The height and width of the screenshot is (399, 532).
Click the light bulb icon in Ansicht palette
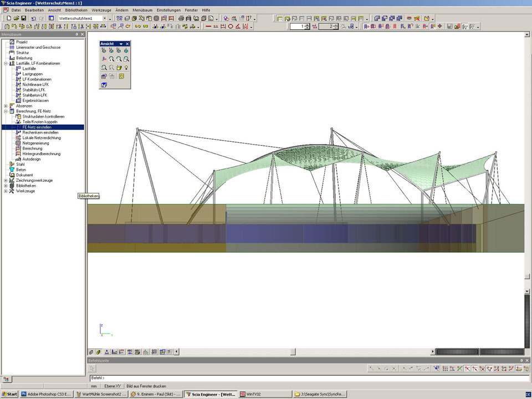click(x=127, y=68)
